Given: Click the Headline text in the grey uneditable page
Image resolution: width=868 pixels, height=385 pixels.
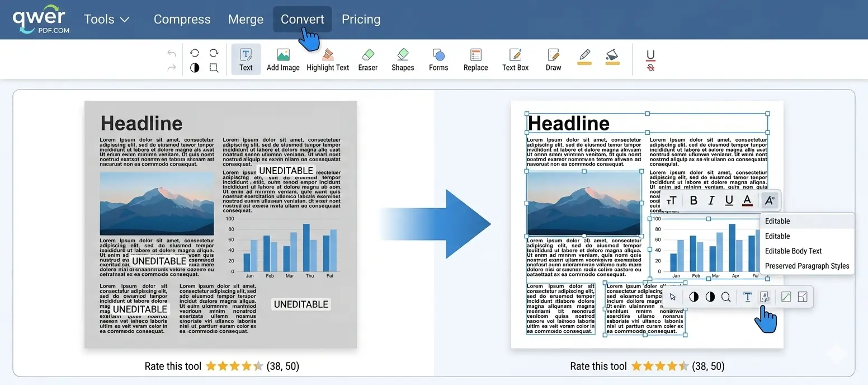Looking at the screenshot, I should (x=141, y=124).
